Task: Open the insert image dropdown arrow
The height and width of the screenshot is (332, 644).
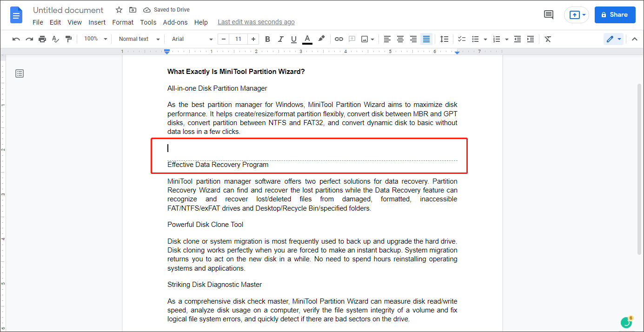Action: [x=373, y=39]
